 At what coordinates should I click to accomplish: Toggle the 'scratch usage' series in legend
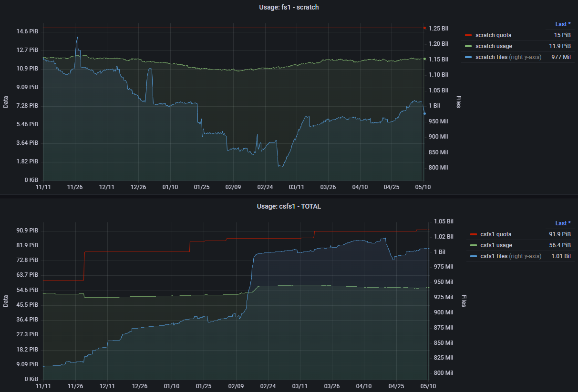(x=494, y=46)
